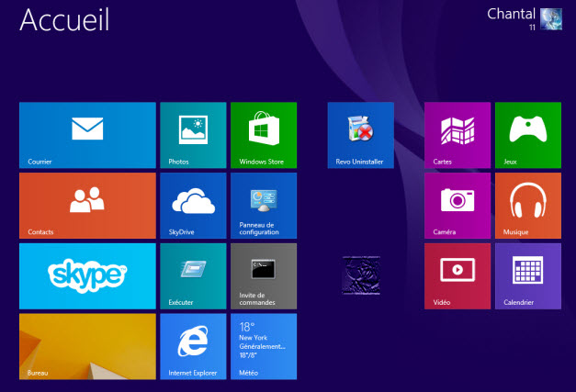Viewport: 576px width, 392px height.
Task: Open the Cartes maps tile
Action: [x=457, y=135]
